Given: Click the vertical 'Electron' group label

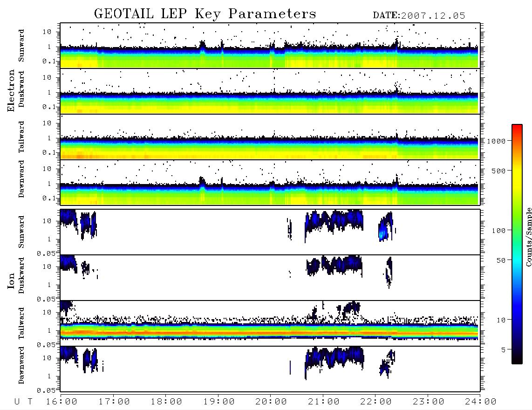Looking at the screenshot, I should click(x=11, y=90).
